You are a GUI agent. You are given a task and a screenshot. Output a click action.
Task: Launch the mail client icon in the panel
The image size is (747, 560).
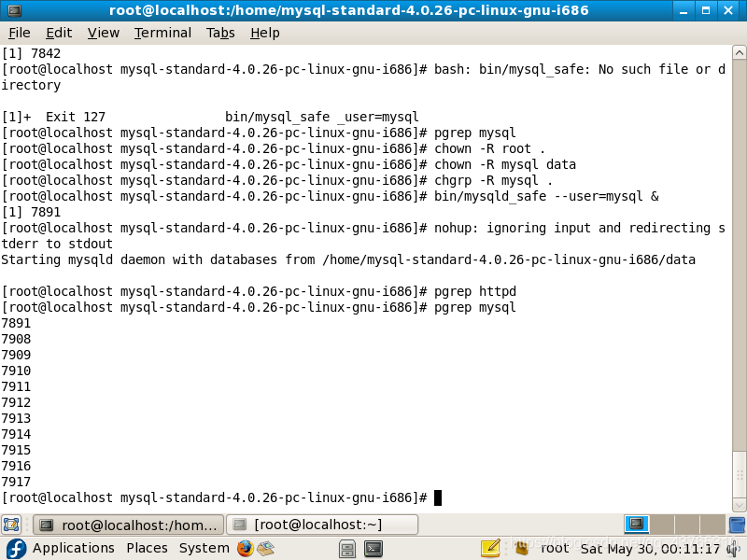point(266,549)
